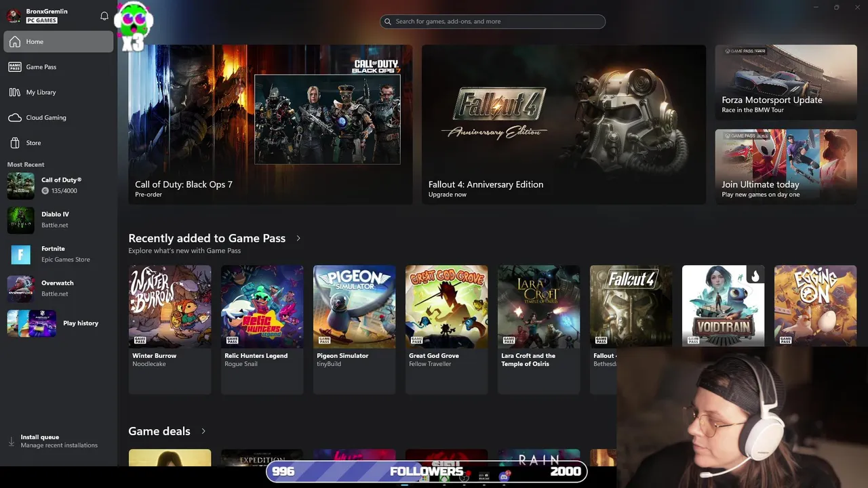Click the Explore what's new with Game Pass text

pos(184,251)
